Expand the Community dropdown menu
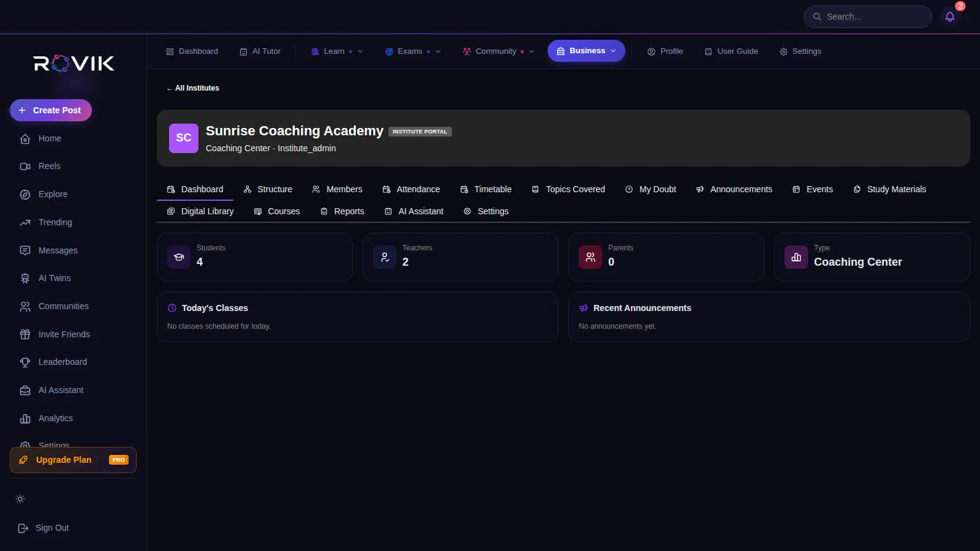The width and height of the screenshot is (980, 551). 499,51
